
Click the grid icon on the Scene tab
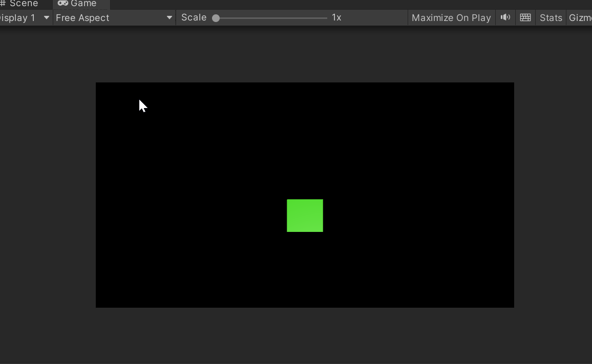tap(4, 4)
